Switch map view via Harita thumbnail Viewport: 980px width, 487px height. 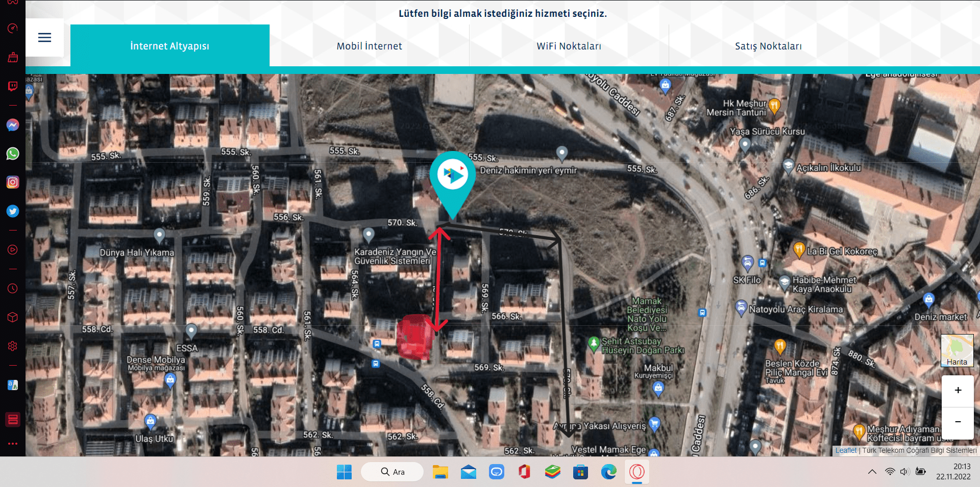pos(957,350)
